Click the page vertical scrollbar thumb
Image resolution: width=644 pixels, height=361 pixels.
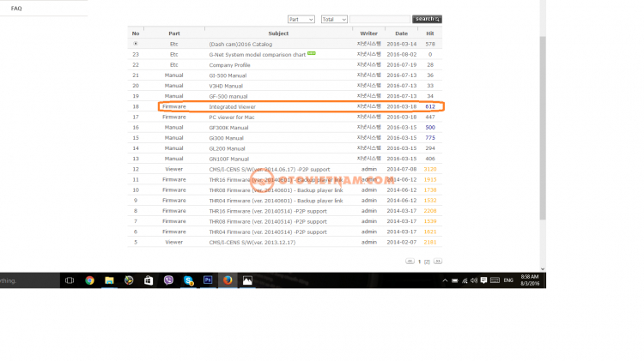(543, 128)
